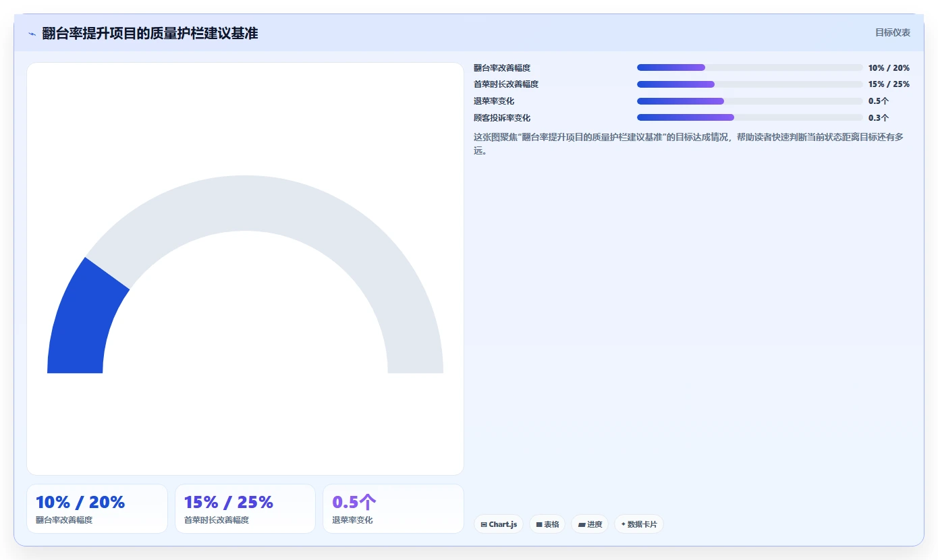Click the icon inside the 进度 chip
The image size is (938, 560).
(582, 524)
